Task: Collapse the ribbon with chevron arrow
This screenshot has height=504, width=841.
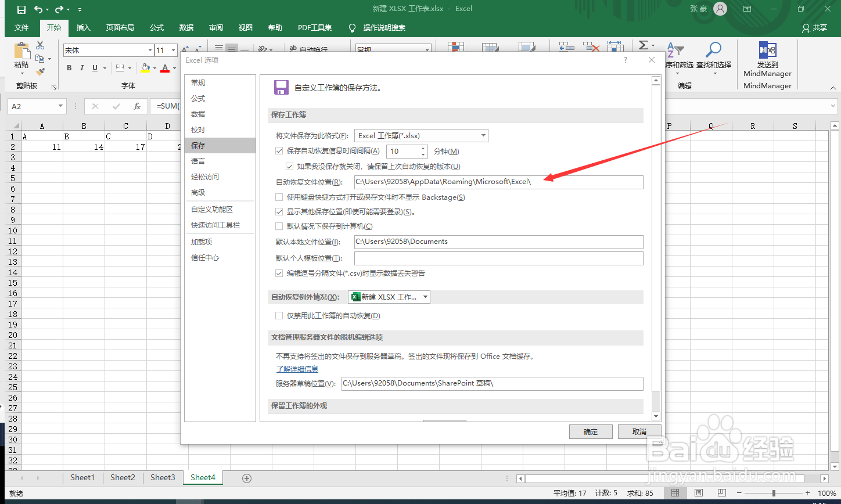Action: 833,88
